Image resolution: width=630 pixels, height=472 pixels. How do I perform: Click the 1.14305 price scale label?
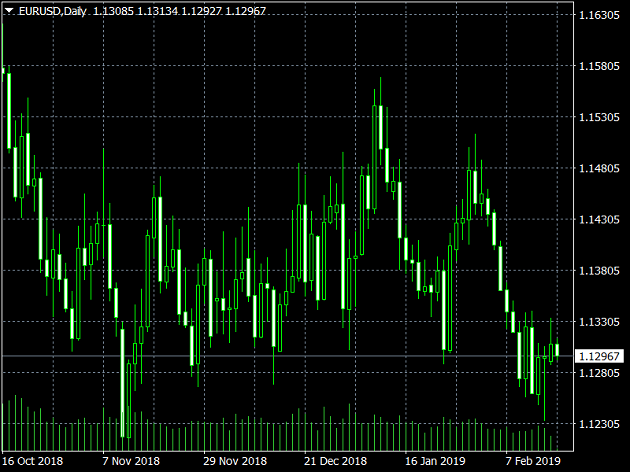click(x=599, y=220)
